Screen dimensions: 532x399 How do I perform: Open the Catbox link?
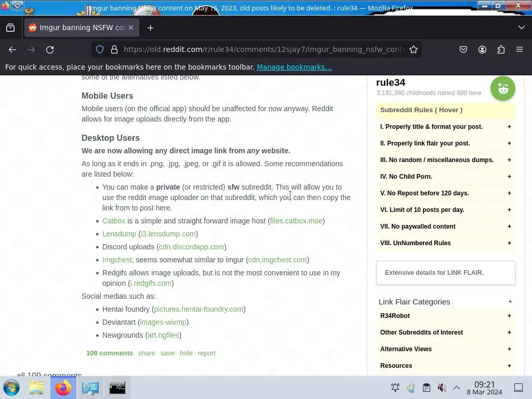click(114, 221)
